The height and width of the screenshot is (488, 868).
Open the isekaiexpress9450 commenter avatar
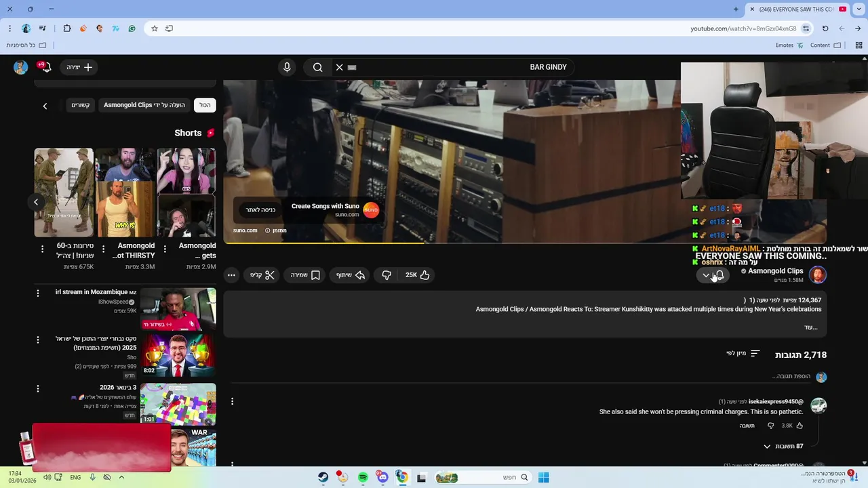tap(818, 405)
